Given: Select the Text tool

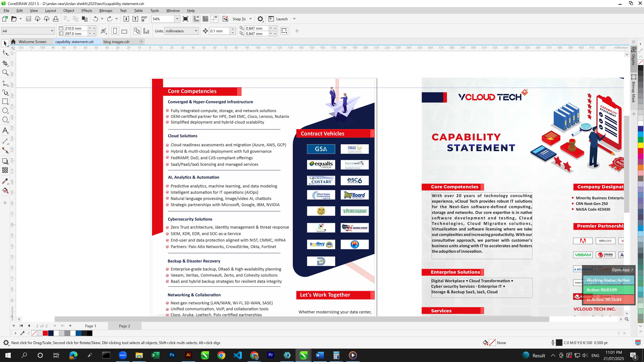Looking at the screenshot, I should pos(5,130).
